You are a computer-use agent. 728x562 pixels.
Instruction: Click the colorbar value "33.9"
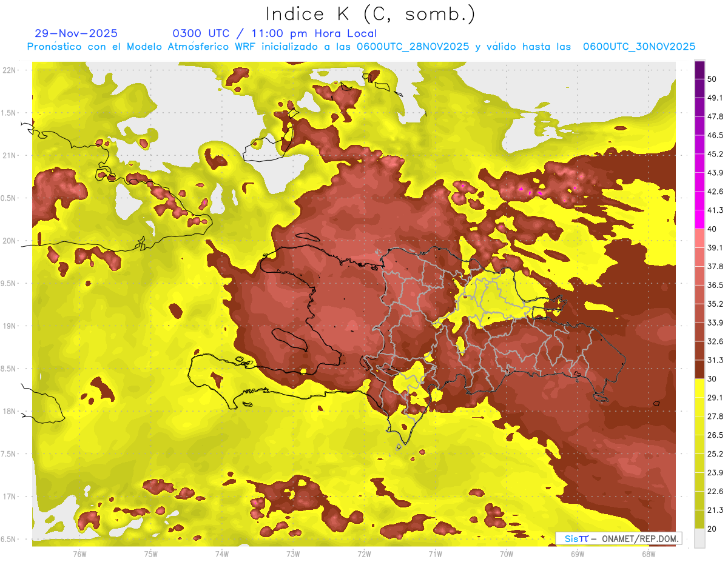pos(715,323)
